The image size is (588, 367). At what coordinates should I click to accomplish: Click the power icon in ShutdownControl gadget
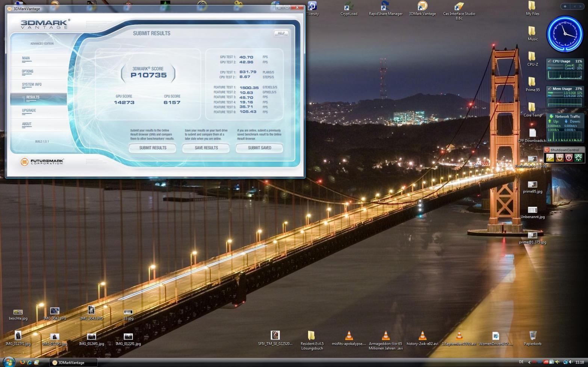point(559,158)
